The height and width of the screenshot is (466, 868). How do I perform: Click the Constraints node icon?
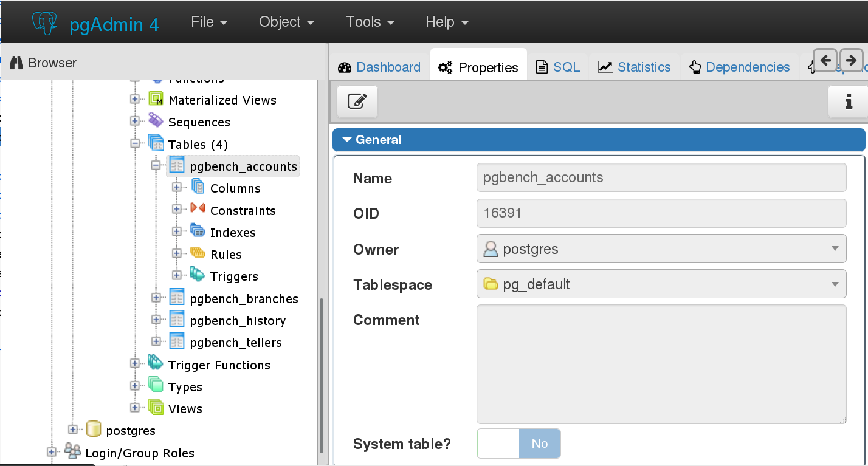pos(198,209)
